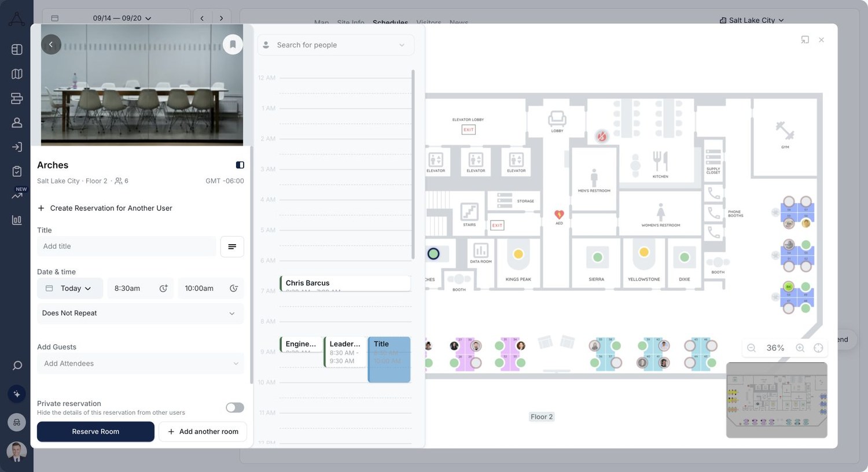868x472 pixels.
Task: Click the 8:30am start time field
Action: (142, 288)
